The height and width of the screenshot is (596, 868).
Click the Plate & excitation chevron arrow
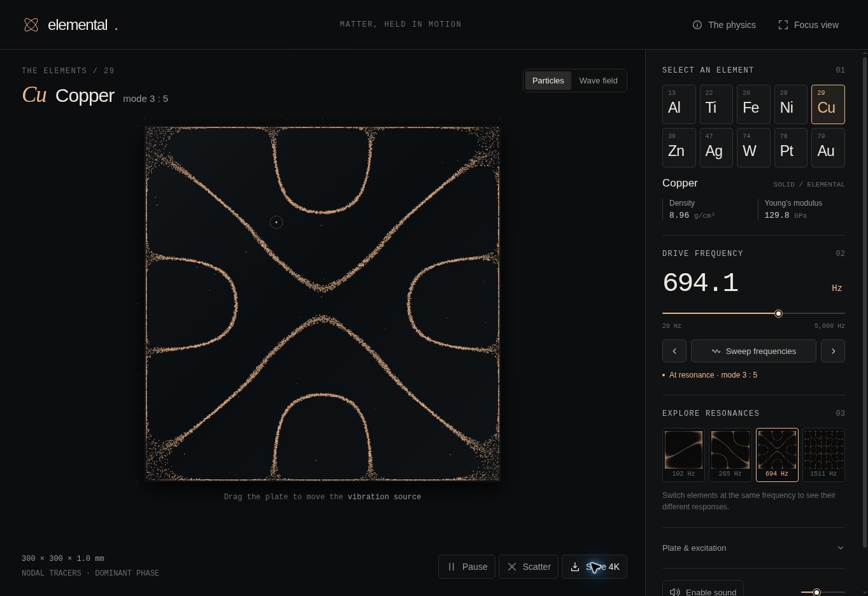click(841, 548)
